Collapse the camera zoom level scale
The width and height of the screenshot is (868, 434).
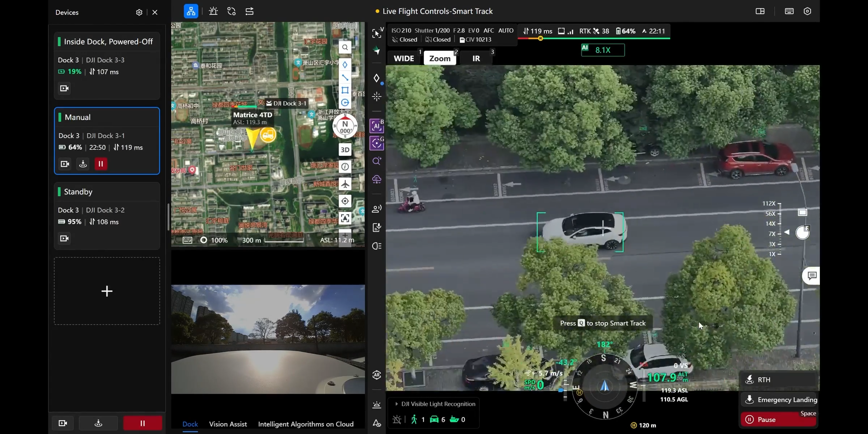(x=787, y=233)
